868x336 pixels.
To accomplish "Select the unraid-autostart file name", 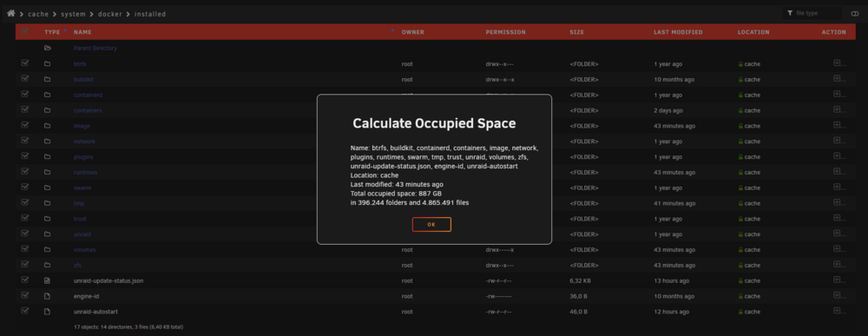I will (x=95, y=312).
